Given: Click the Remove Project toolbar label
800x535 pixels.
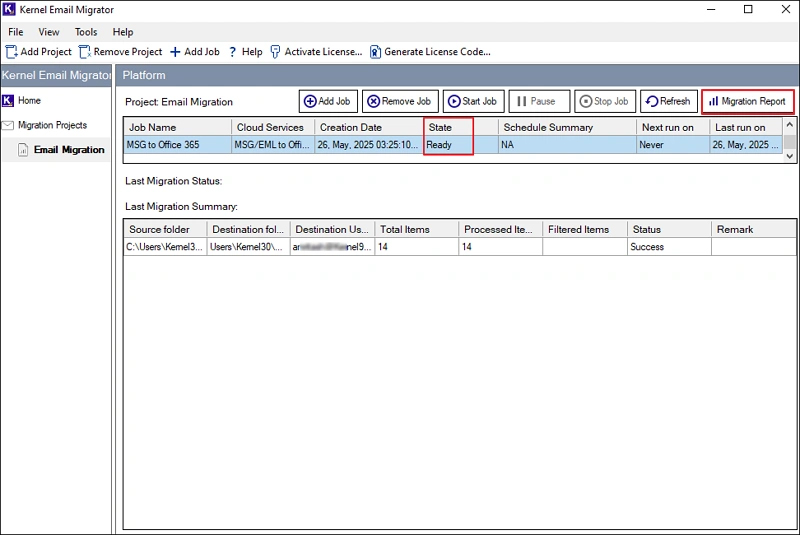Looking at the screenshot, I should [x=128, y=52].
